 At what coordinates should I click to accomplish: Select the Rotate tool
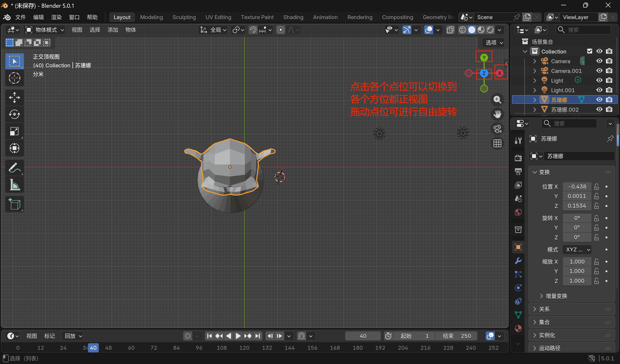click(14, 114)
